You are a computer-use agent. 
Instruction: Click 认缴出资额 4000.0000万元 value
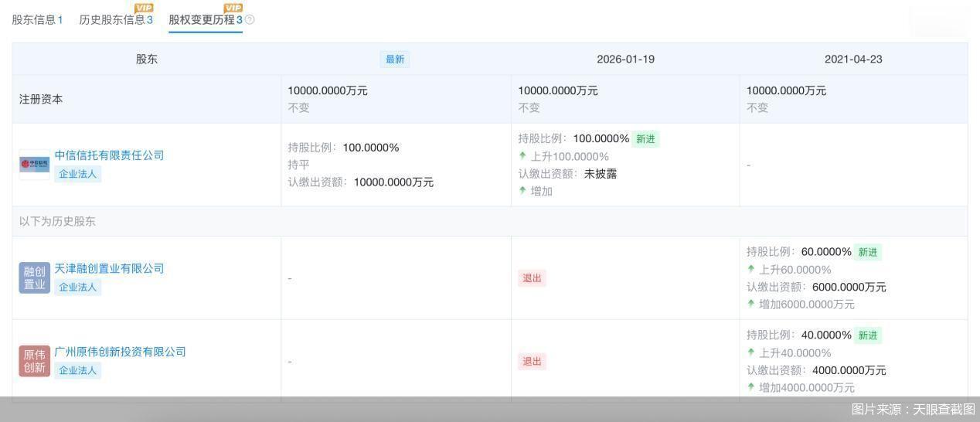(x=849, y=370)
